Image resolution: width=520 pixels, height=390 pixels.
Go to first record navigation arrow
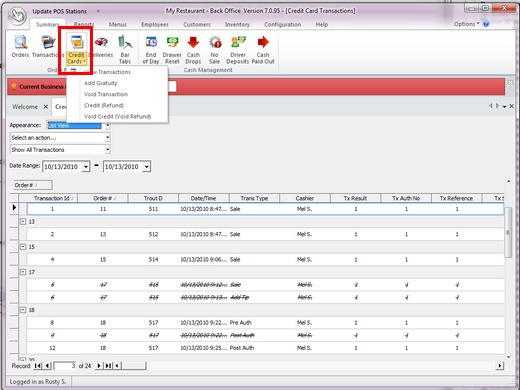pos(38,366)
